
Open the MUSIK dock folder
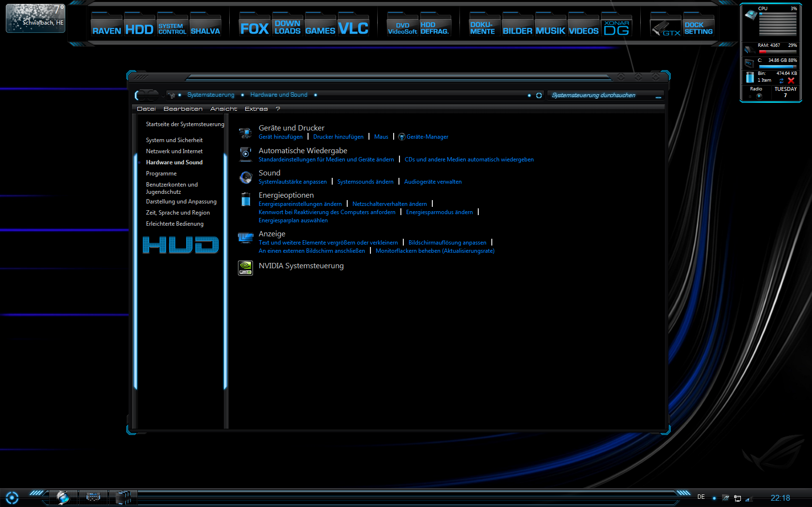tap(550, 25)
